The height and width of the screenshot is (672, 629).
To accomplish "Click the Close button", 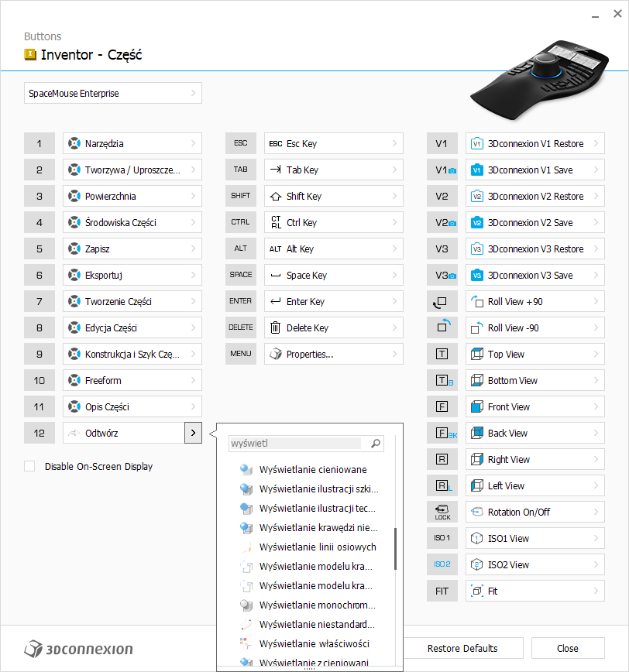I will click(x=568, y=648).
